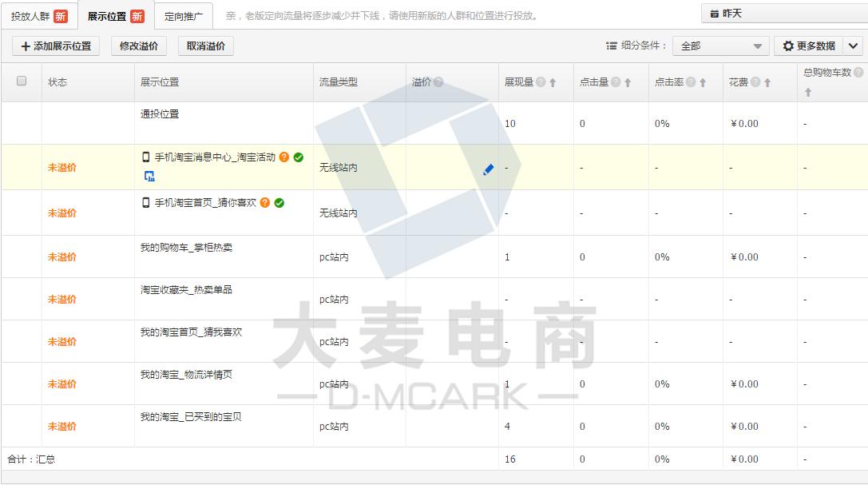
Task: Click the 未溢价 status of 我的购物车_掌柜热卖
Action: (x=61, y=256)
